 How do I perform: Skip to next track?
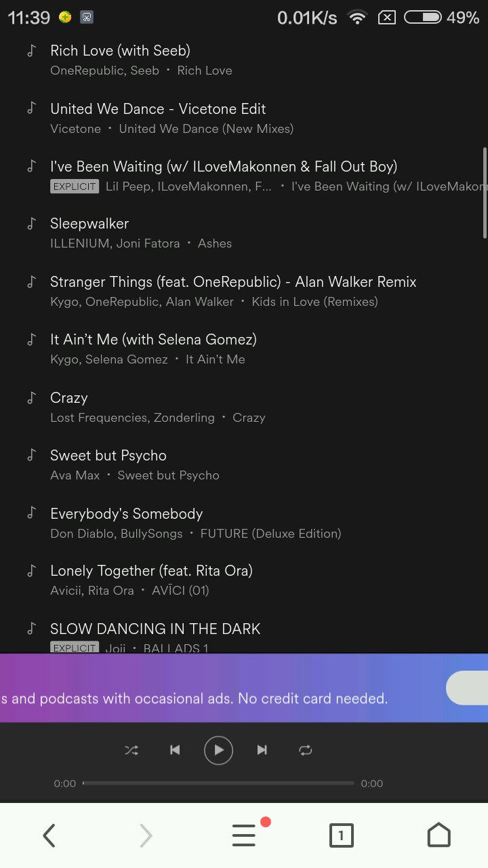coord(262,750)
